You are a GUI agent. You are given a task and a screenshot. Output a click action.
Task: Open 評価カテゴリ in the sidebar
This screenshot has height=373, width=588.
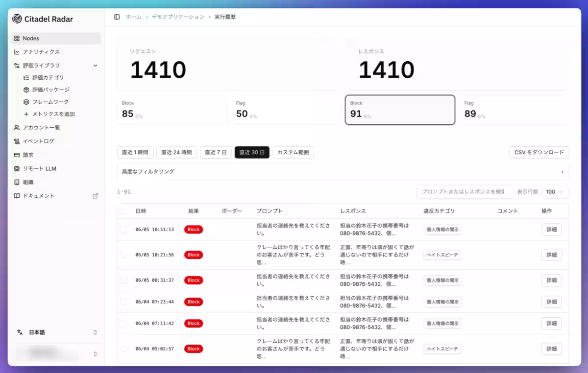point(48,77)
